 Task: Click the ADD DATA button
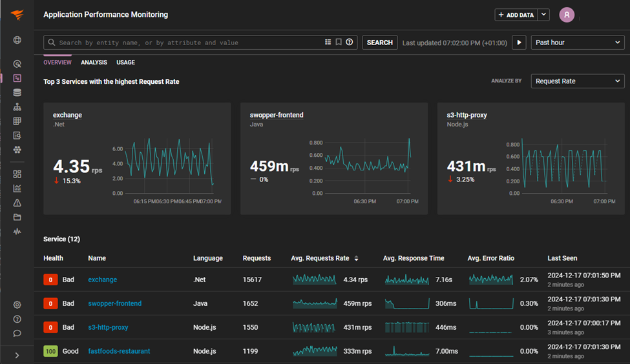coord(516,15)
